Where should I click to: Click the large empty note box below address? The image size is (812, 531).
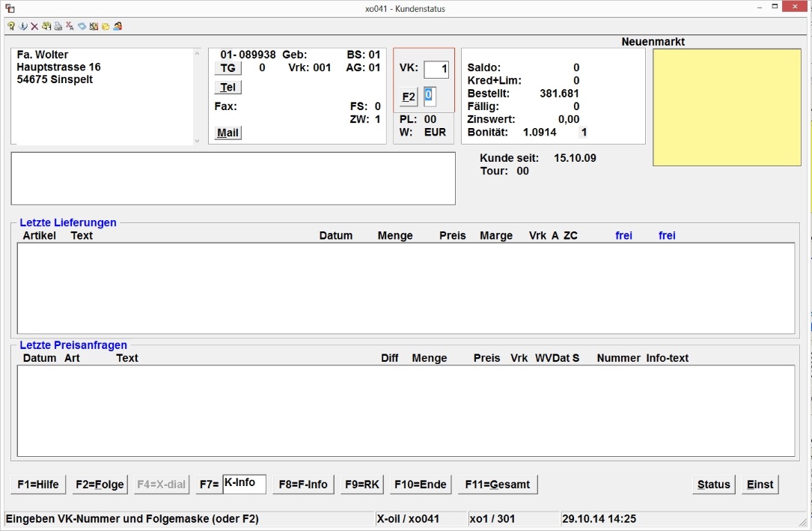[x=233, y=178]
